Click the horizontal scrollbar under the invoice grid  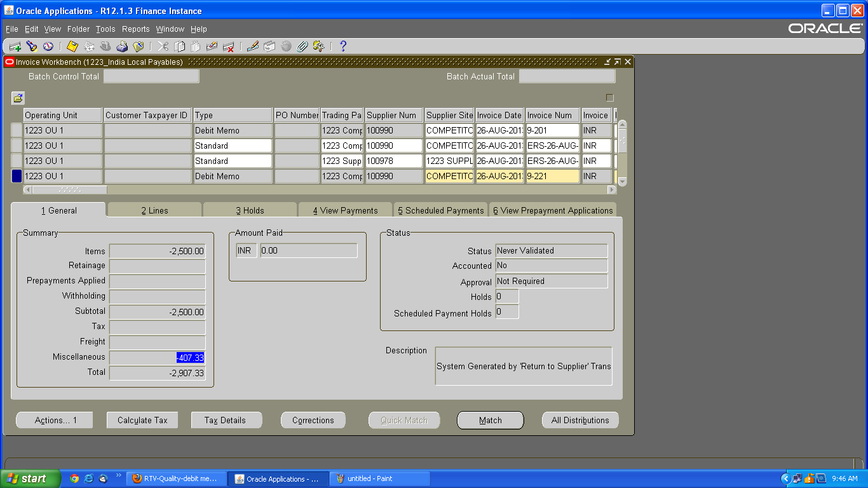320,189
